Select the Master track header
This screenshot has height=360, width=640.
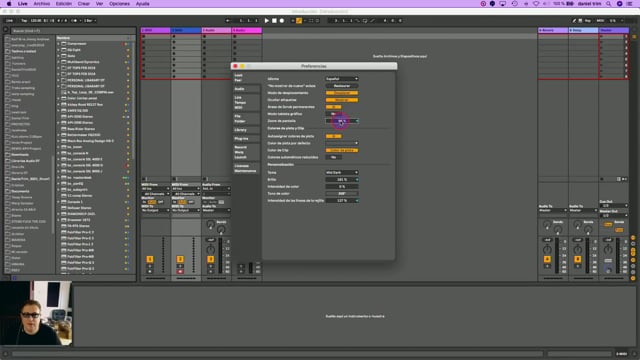point(614,30)
